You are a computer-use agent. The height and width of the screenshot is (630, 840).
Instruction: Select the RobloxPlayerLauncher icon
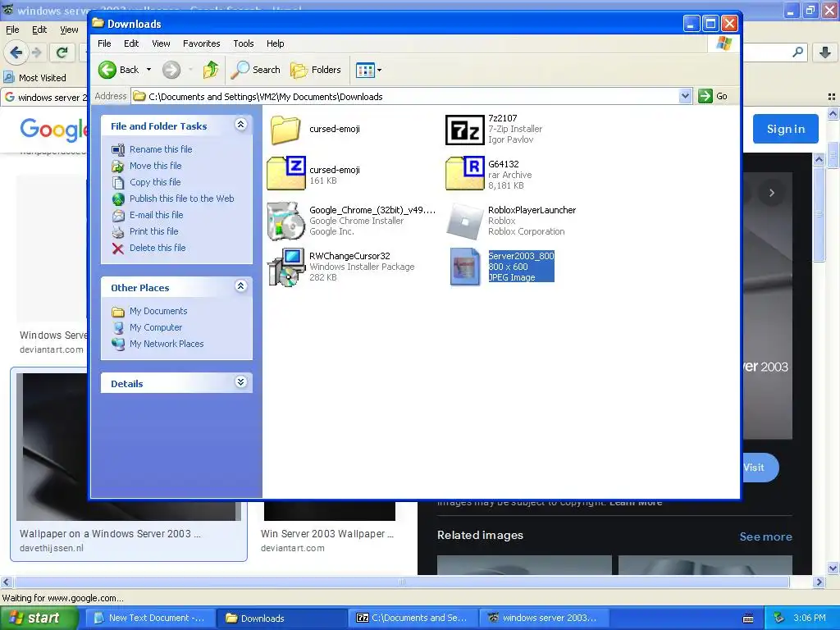[464, 221]
